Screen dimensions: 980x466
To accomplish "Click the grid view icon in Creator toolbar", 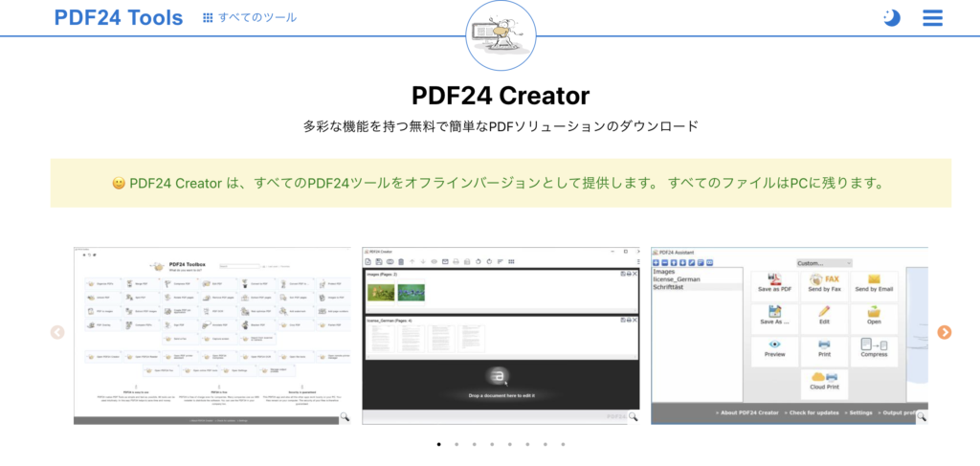I will [511, 262].
